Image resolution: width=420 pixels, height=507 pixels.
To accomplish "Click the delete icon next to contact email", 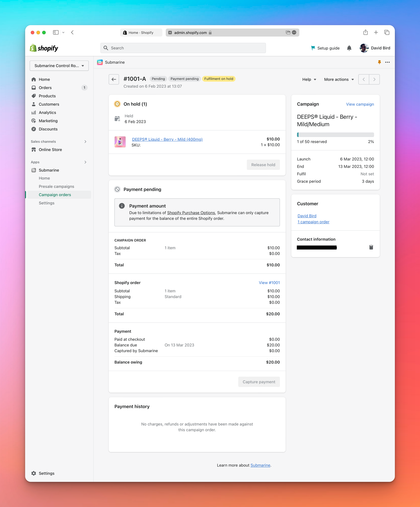I will [370, 247].
